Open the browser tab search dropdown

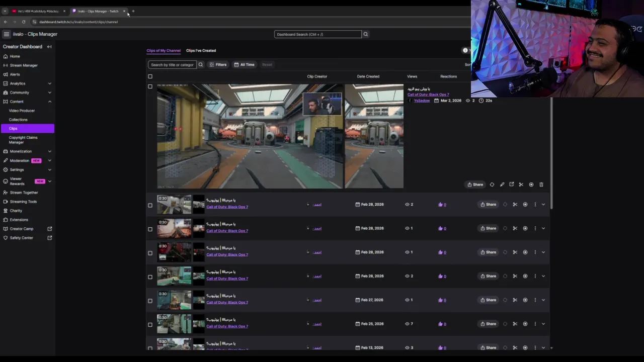point(5,11)
